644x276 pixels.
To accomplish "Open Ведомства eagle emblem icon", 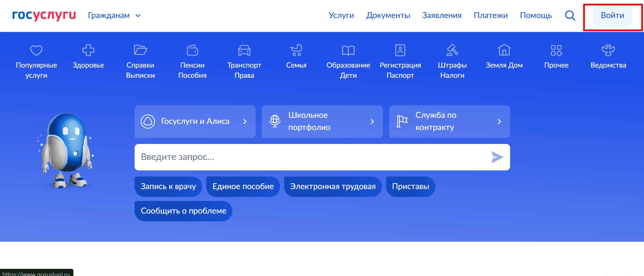I will click(x=608, y=50).
